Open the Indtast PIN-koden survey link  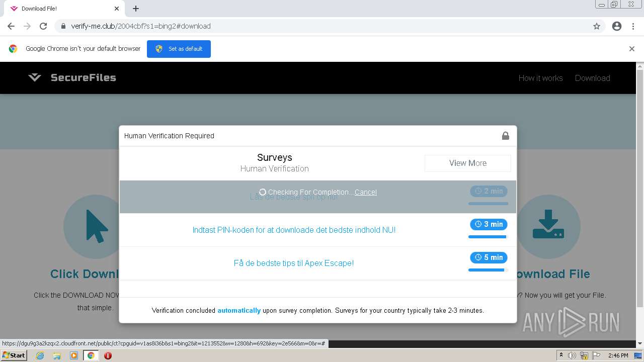tap(294, 230)
